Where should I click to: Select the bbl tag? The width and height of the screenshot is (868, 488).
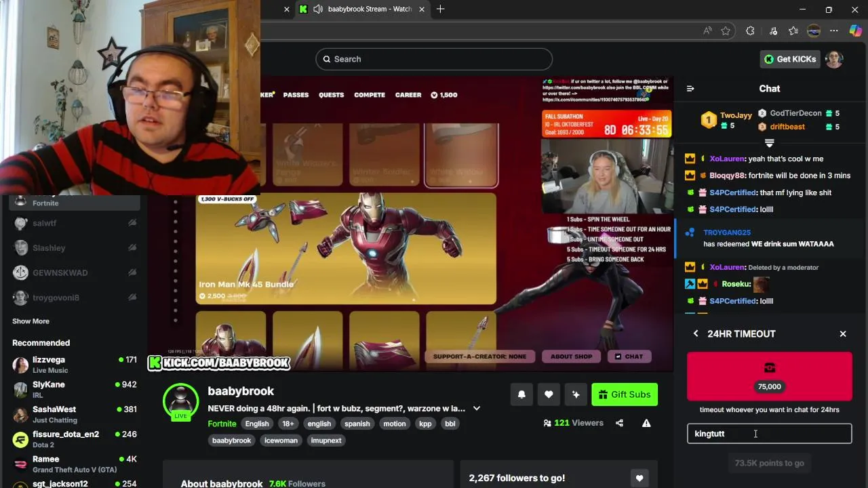(x=450, y=424)
